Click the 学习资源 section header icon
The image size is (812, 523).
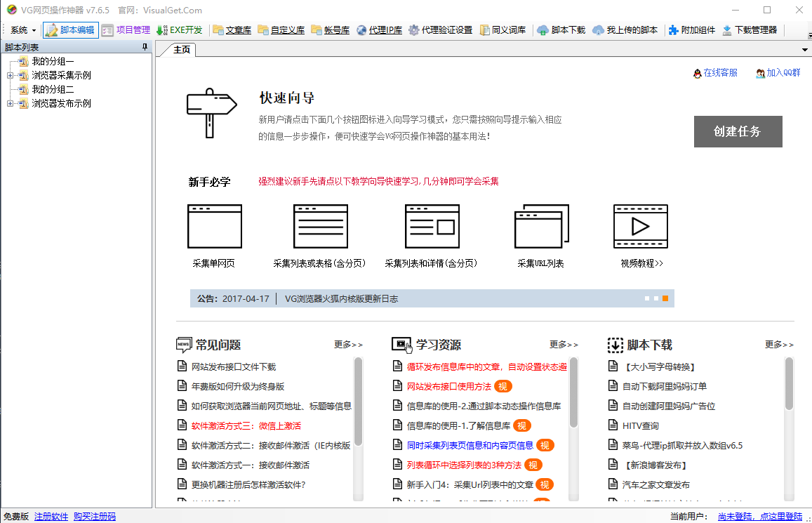point(401,345)
